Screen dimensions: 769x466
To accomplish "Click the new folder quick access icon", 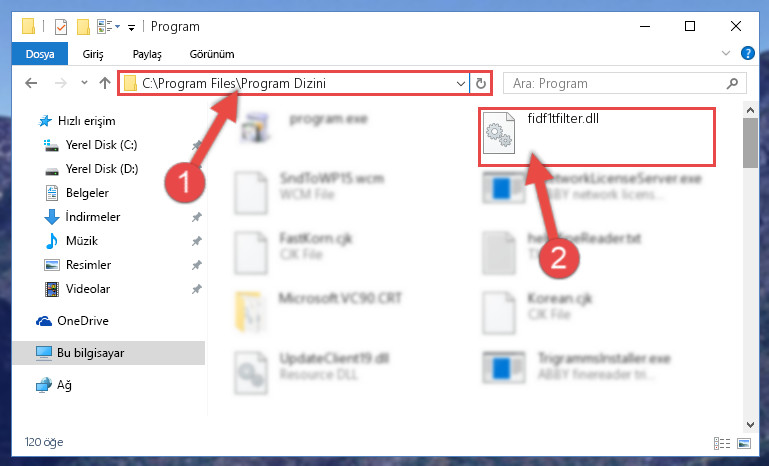I will click(x=83, y=26).
